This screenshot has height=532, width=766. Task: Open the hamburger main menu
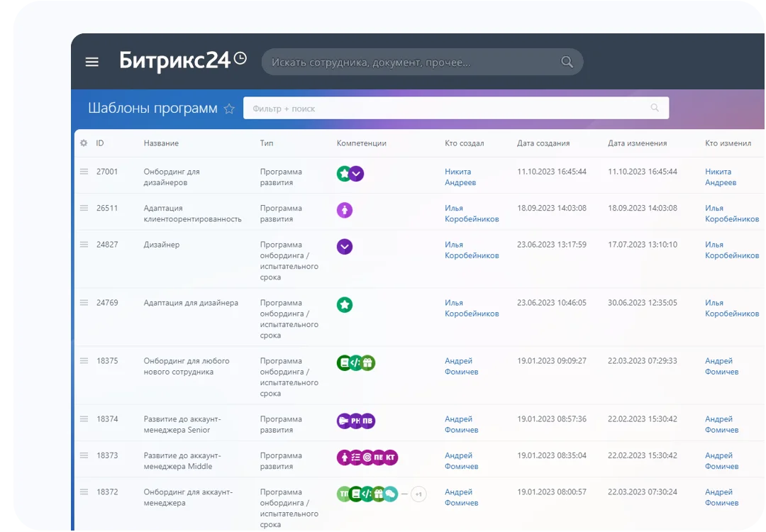pos(91,62)
